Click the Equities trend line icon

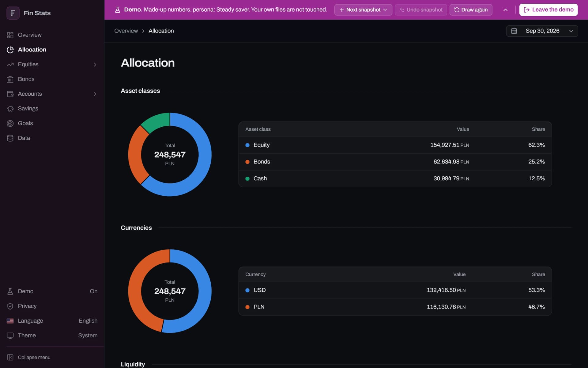coord(10,64)
